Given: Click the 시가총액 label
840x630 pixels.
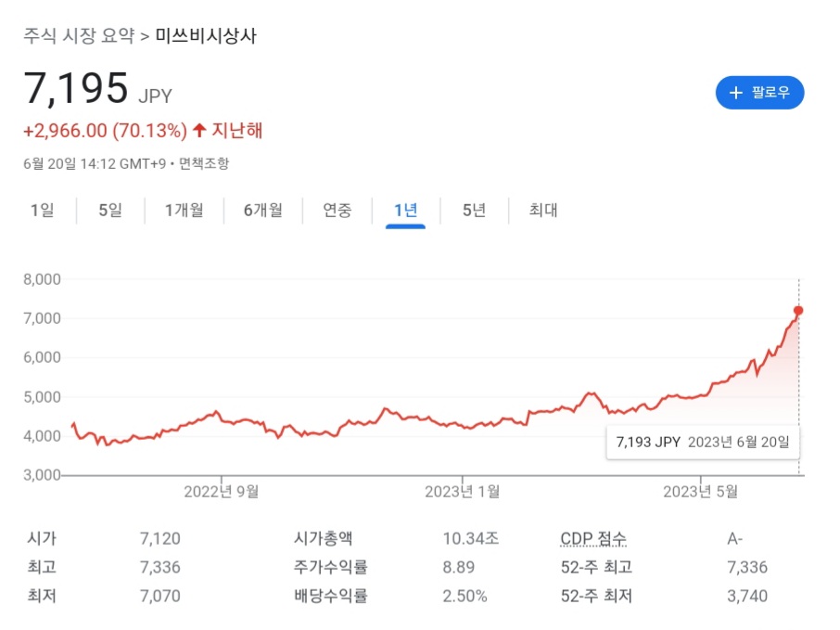Looking at the screenshot, I should (x=323, y=538).
